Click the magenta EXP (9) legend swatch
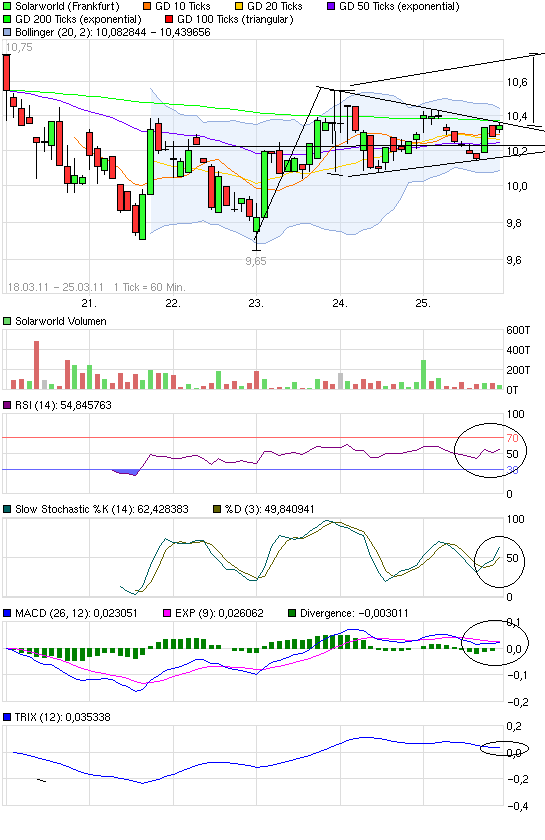The image size is (545, 840). pyautogui.click(x=167, y=613)
